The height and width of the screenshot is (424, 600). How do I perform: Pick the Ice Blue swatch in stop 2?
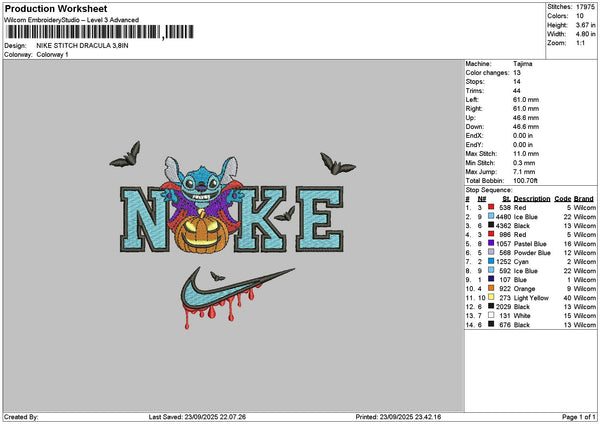(x=491, y=216)
